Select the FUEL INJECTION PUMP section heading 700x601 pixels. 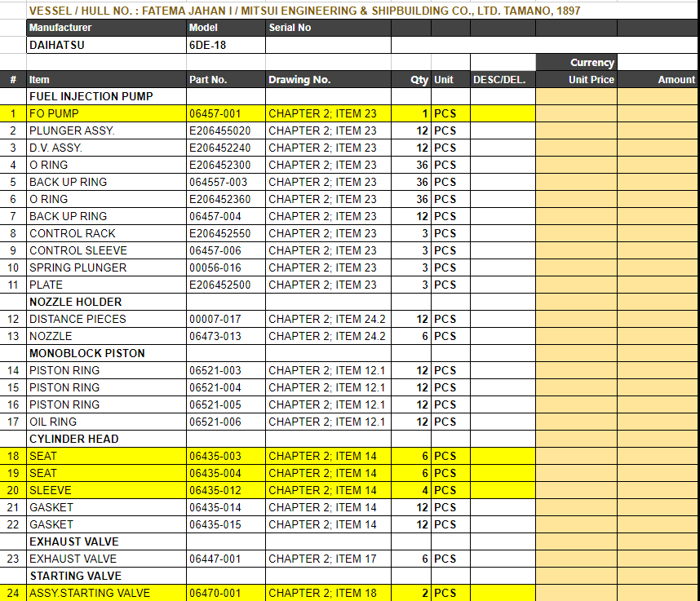point(106,96)
